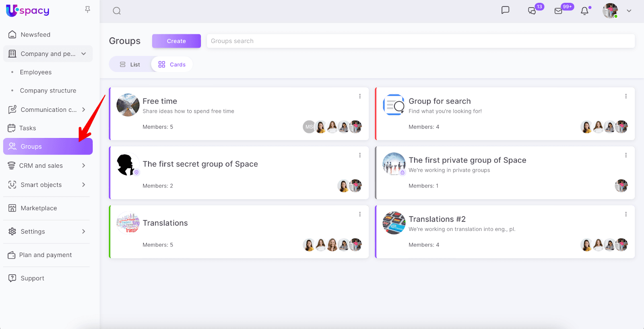Expand the Smart objects submenu
The height and width of the screenshot is (329, 644).
[x=84, y=185]
